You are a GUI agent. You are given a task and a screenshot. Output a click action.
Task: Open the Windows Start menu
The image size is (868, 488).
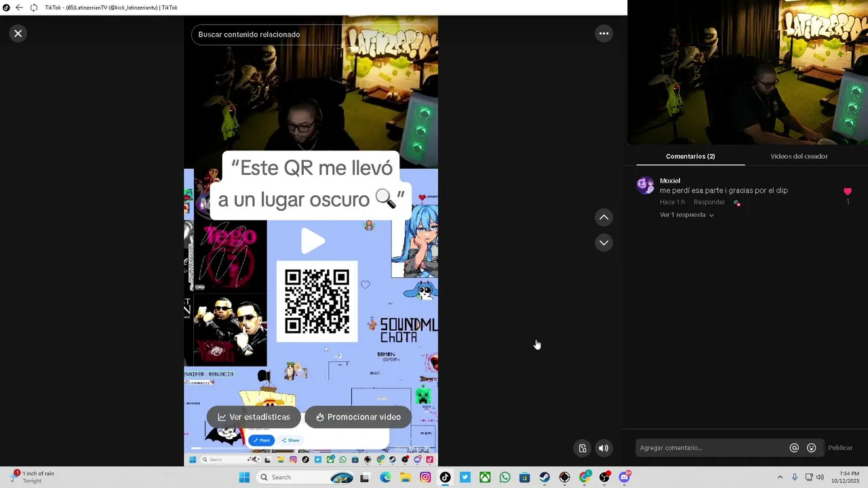(x=244, y=477)
